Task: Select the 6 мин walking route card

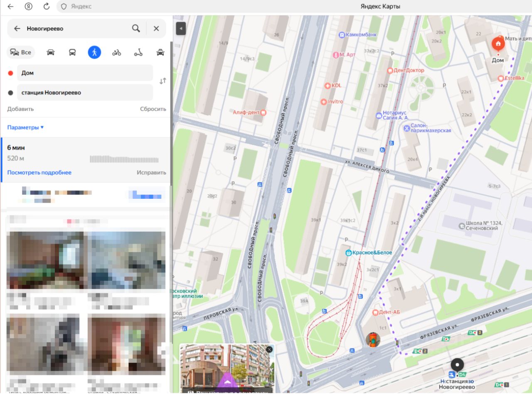Action: click(x=86, y=160)
